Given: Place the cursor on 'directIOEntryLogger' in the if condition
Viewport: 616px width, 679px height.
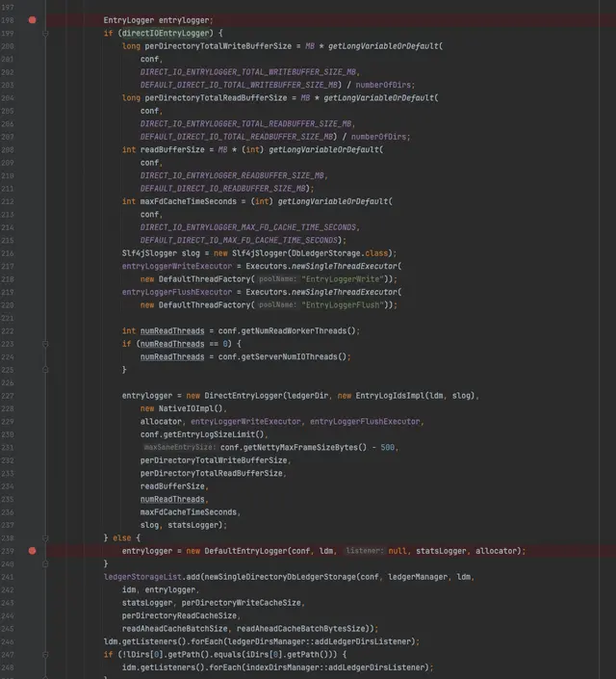Looking at the screenshot, I should pos(166,33).
